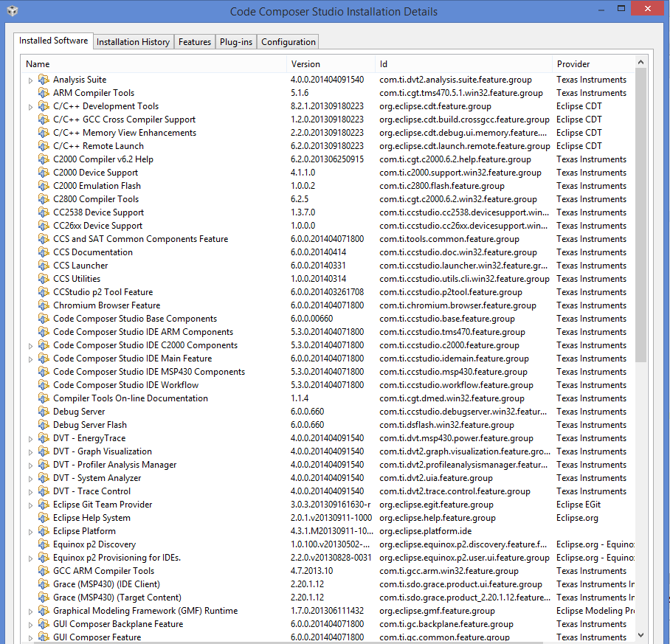670x644 pixels.
Task: Expand Code Composer Studio IDE C2000 Components
Action: click(30, 346)
